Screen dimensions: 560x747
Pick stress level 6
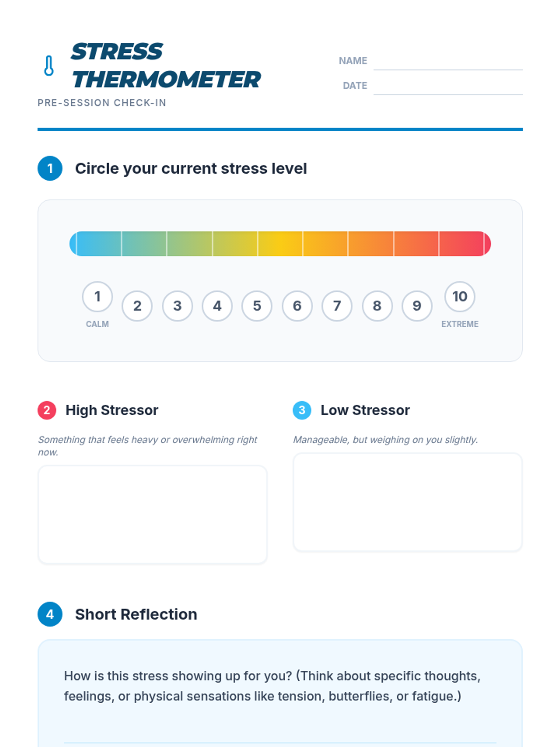pos(297,306)
